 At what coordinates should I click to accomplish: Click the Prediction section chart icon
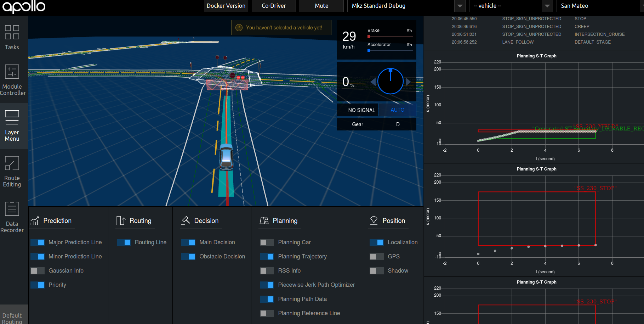coord(35,221)
